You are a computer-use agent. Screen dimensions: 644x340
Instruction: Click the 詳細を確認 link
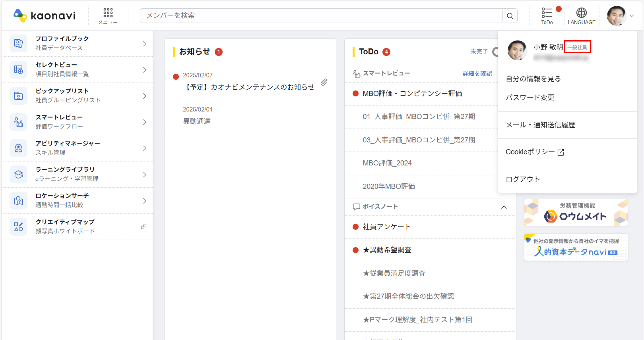coord(477,74)
